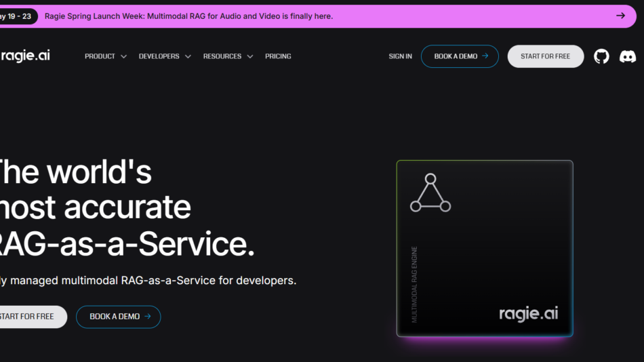Screen dimensions: 644x362
Task: Click the arrow icon in the pink banner
Action: click(x=620, y=16)
